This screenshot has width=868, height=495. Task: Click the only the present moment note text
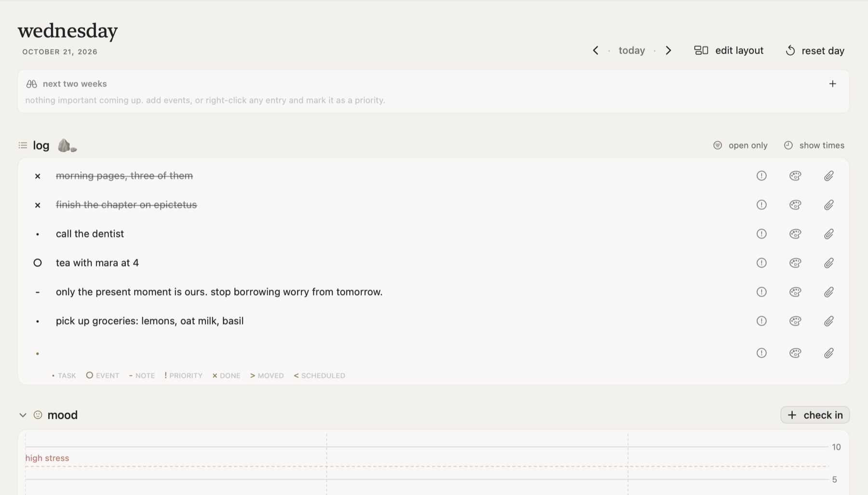[x=219, y=292]
